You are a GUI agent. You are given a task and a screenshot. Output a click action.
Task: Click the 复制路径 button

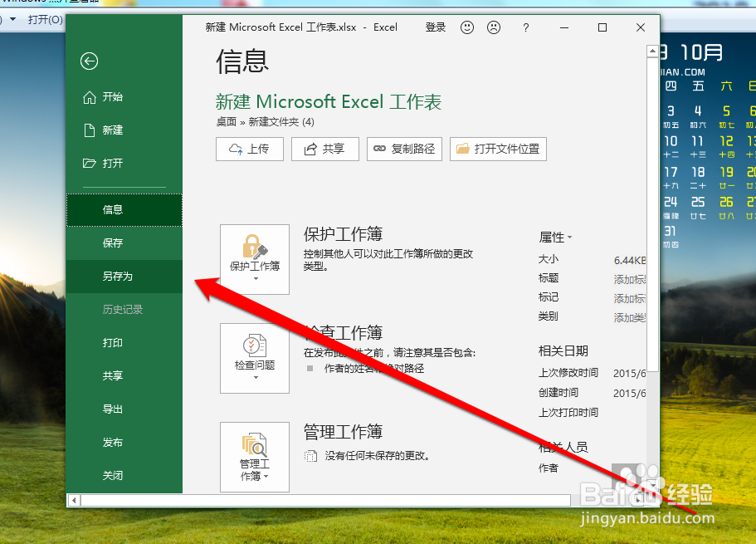coord(404,149)
